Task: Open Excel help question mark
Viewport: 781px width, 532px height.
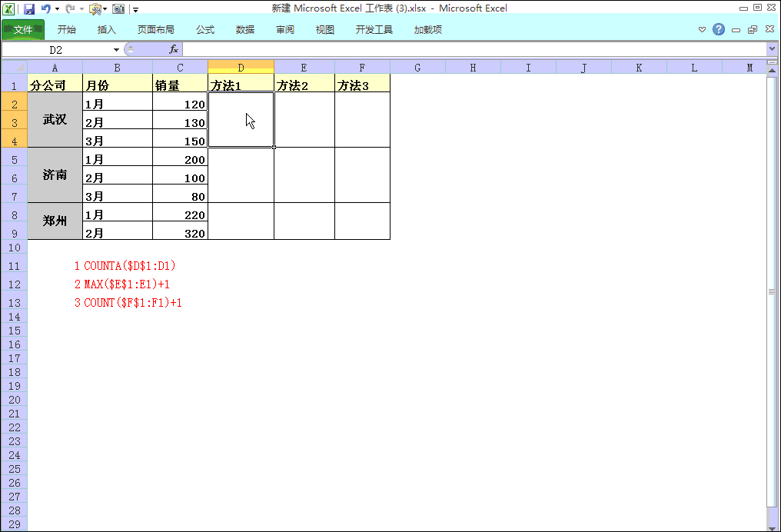Action: pos(719,29)
